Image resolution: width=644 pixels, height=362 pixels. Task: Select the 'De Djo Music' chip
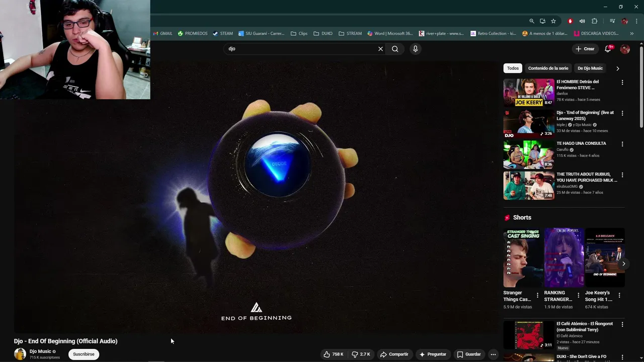(590, 68)
